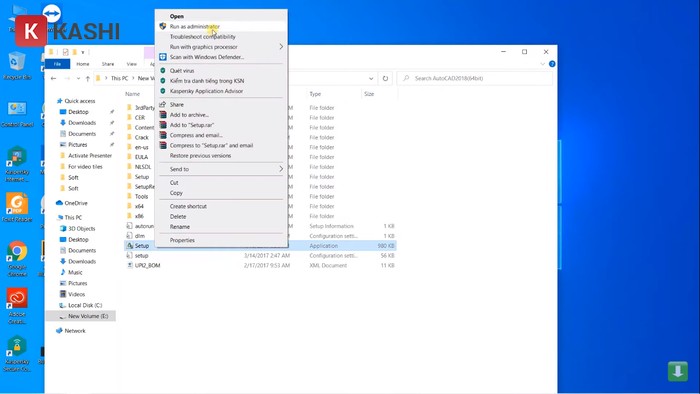
Task: Click Share in the context menu
Action: pos(221,104)
